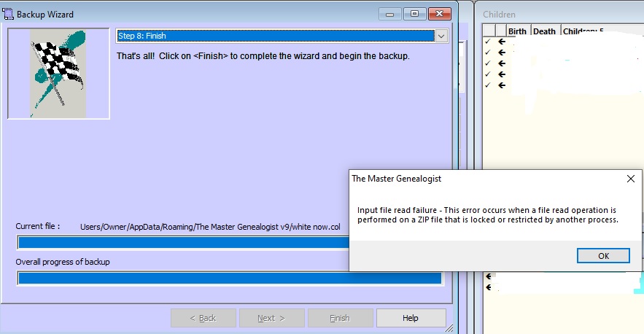Click fourth child's left arrow icon
This screenshot has height=334, width=644.
pyautogui.click(x=502, y=74)
